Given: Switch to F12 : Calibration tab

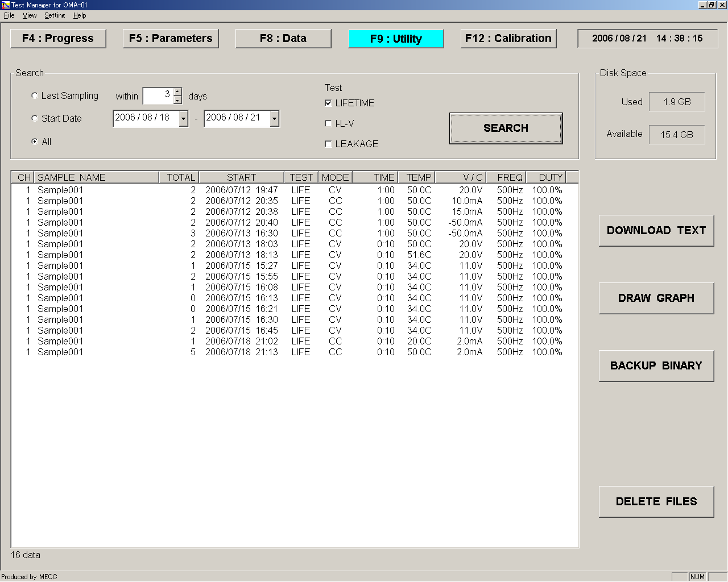Looking at the screenshot, I should tap(508, 39).
